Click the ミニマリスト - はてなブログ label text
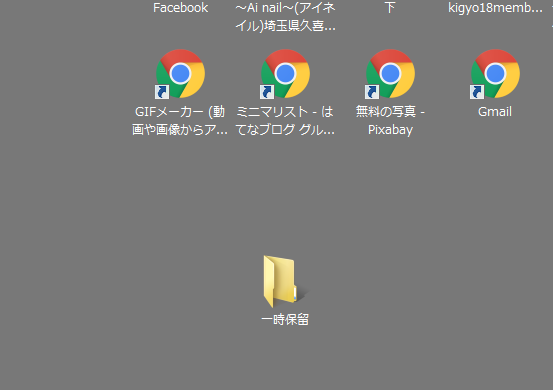Image resolution: width=553 pixels, height=390 pixels. click(285, 121)
